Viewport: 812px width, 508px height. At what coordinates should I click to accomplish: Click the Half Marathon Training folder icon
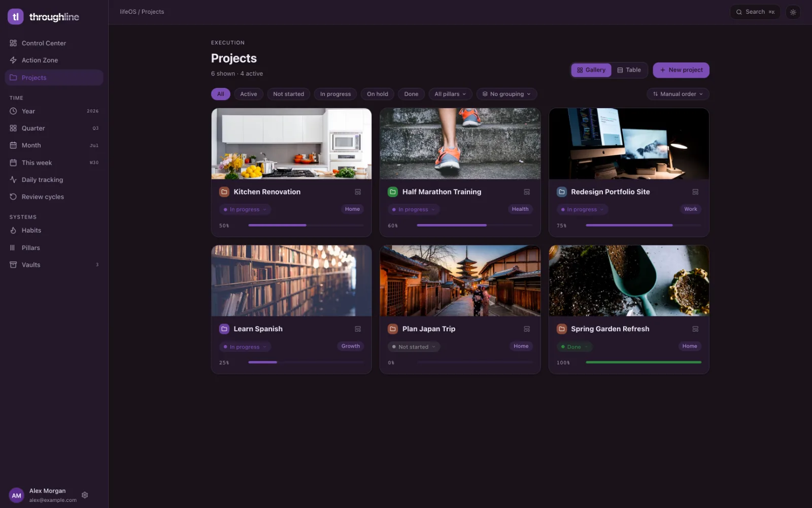(392, 192)
